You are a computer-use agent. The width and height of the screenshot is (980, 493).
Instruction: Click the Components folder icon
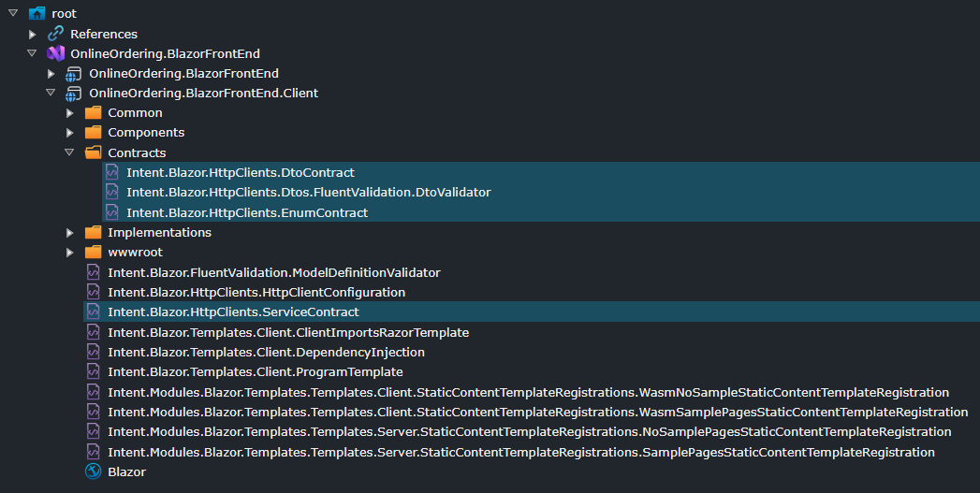tap(93, 132)
